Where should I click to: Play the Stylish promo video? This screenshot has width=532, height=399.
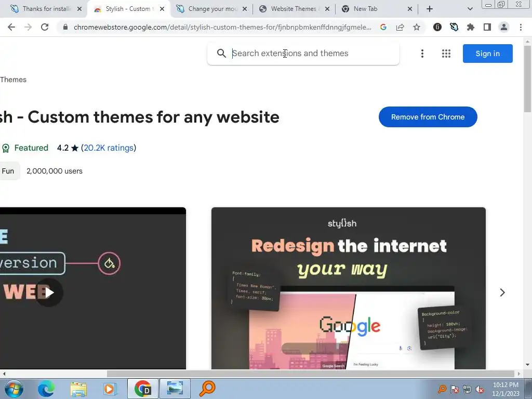pyautogui.click(x=49, y=292)
